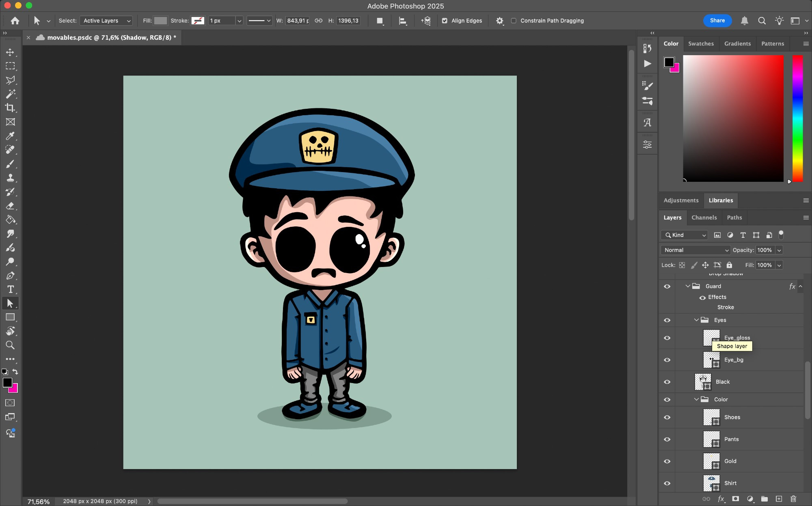Image resolution: width=812 pixels, height=506 pixels.
Task: Open the Kind layer filter dropdown
Action: pos(684,235)
